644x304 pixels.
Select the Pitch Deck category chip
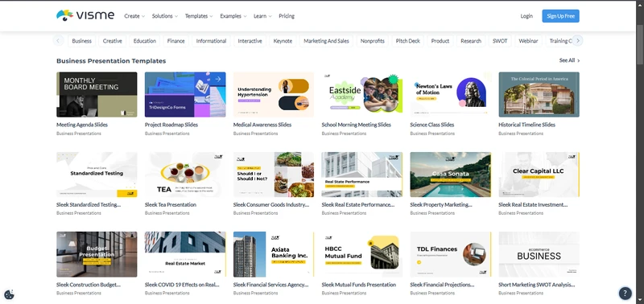[408, 41]
